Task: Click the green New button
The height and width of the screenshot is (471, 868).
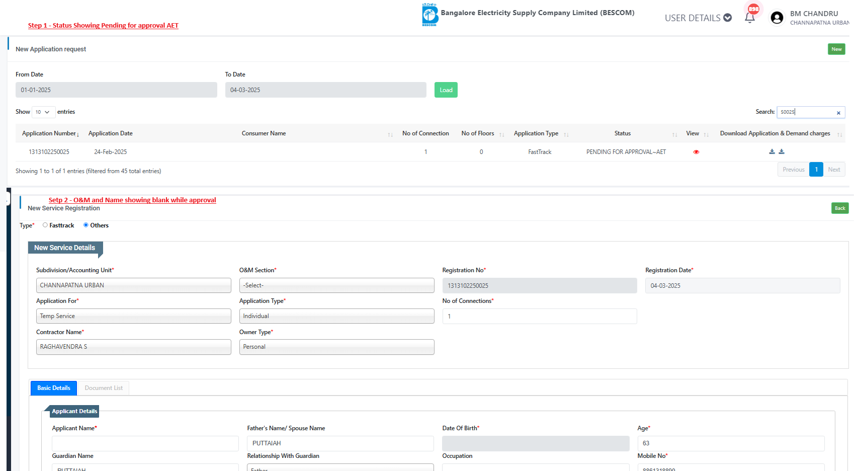Action: point(836,49)
